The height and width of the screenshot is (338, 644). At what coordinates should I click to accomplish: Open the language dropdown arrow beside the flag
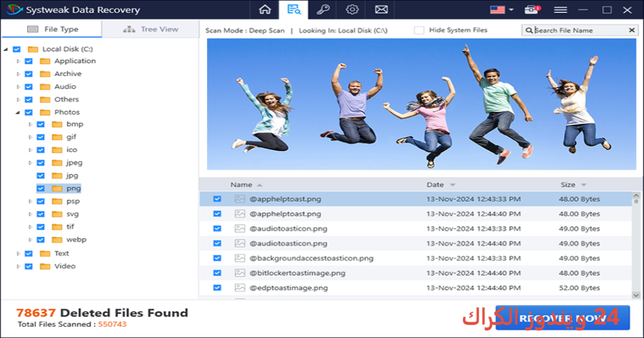click(x=511, y=9)
